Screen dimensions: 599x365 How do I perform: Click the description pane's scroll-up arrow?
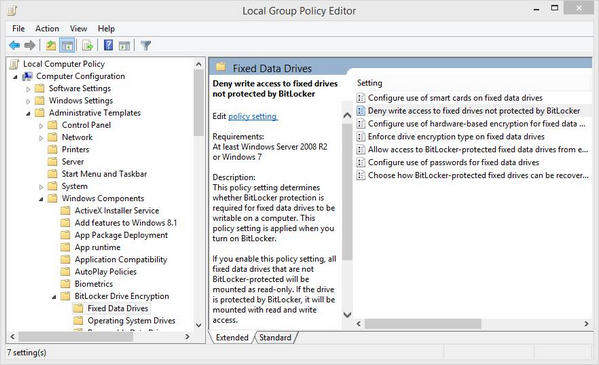click(x=347, y=115)
